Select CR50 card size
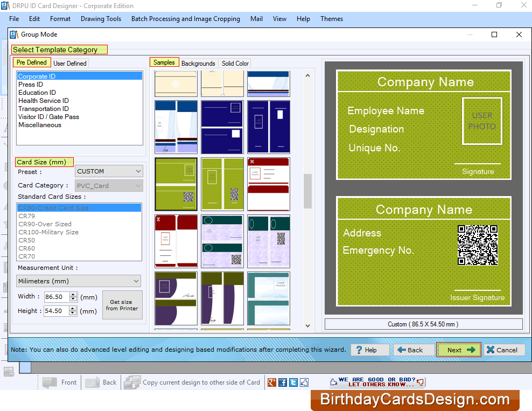Screen dimensions: 532x411 (79, 240)
